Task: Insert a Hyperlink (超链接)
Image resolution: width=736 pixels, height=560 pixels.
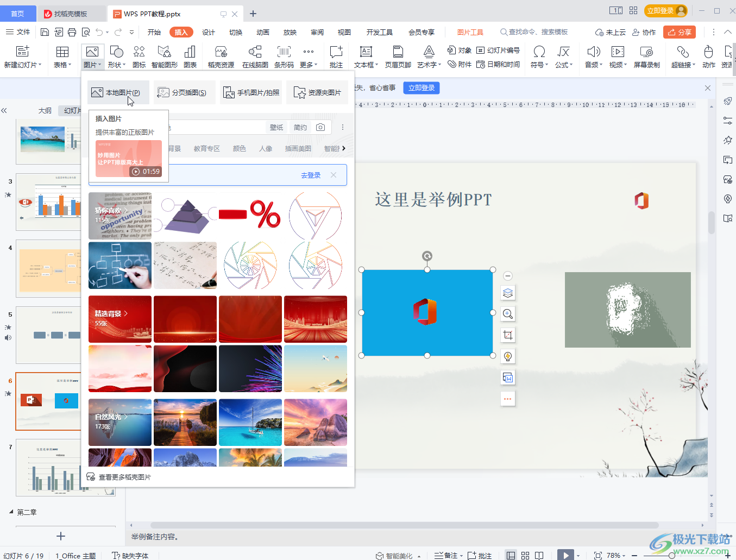Action: pos(683,57)
